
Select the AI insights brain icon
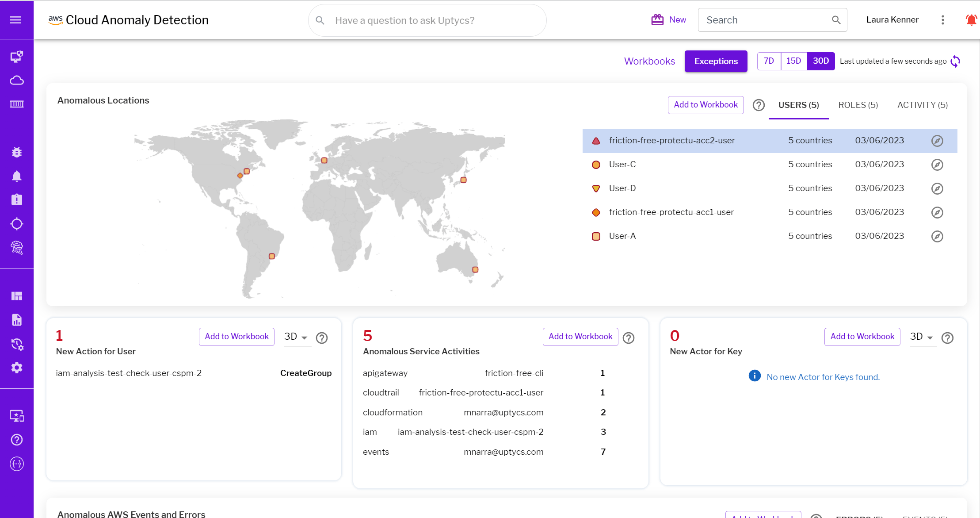17,247
